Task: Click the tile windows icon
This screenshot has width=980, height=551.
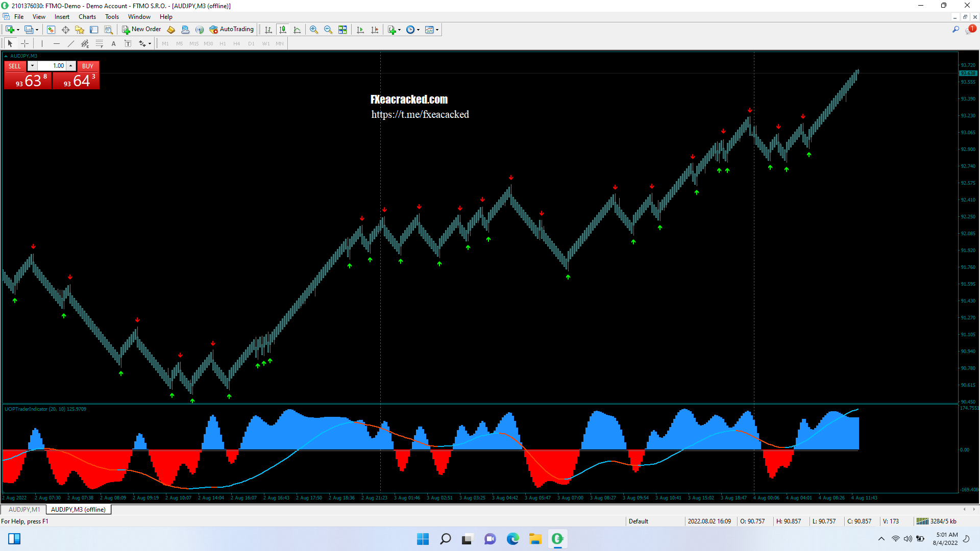Action: click(x=342, y=30)
